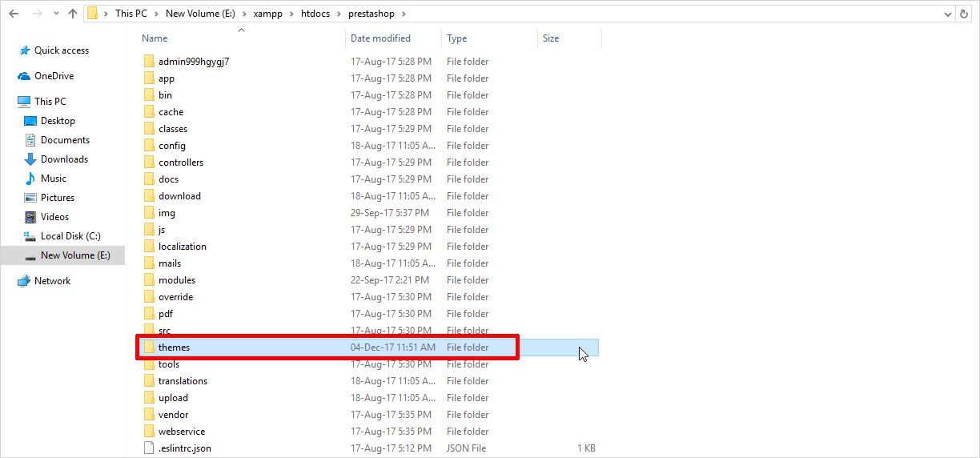Select the 'img' folder icon
980x458 pixels.
point(149,213)
